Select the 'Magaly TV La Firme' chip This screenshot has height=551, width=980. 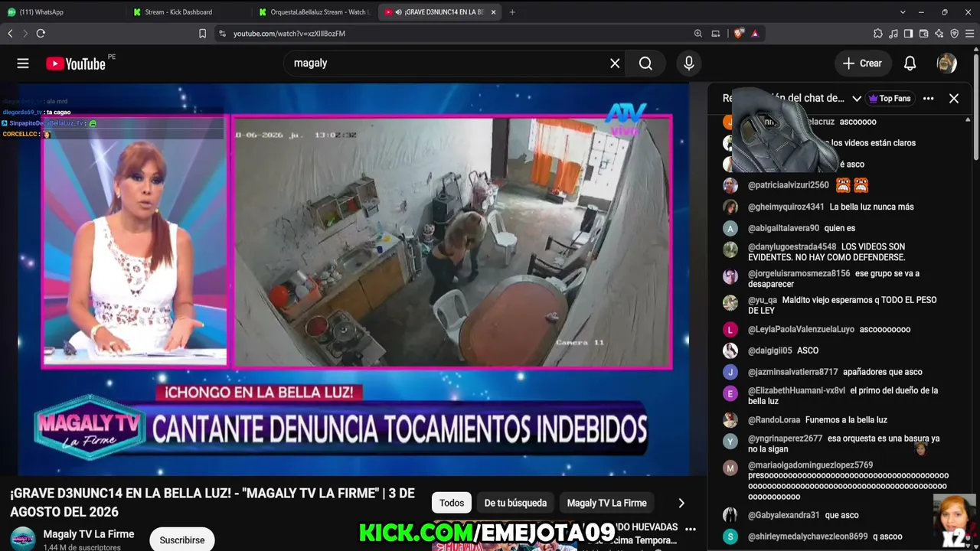click(x=606, y=503)
